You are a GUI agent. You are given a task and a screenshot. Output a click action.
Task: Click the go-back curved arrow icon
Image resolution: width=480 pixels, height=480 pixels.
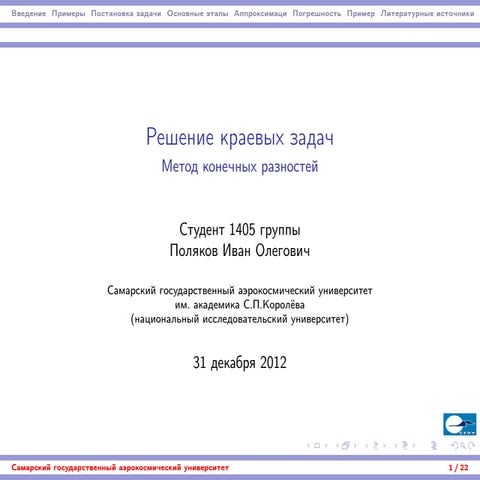coord(454,446)
